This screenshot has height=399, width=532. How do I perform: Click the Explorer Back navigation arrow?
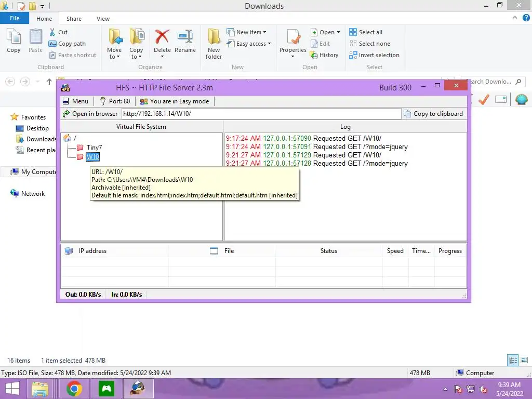(x=10, y=82)
